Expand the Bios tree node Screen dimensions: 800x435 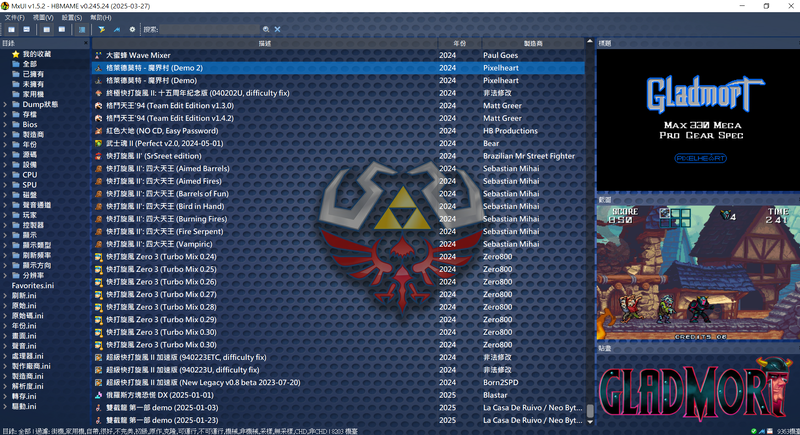[x=5, y=124]
